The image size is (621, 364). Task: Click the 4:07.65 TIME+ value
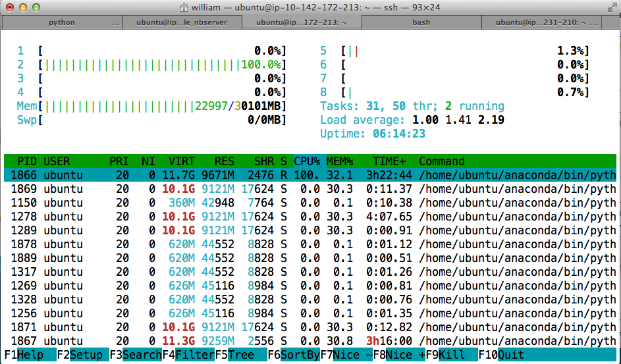tap(389, 217)
